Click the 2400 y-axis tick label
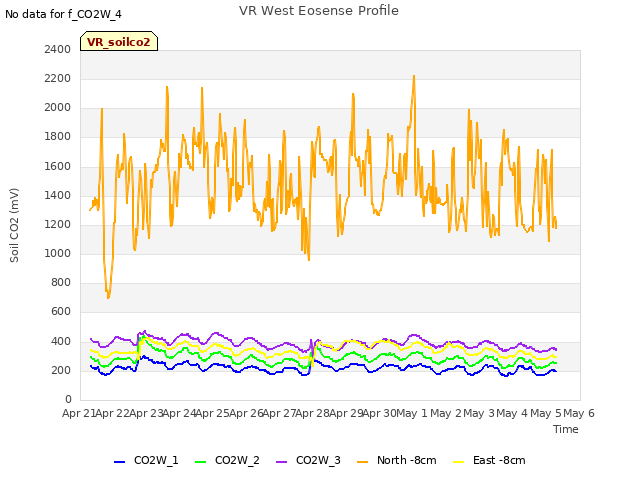 pos(58,49)
